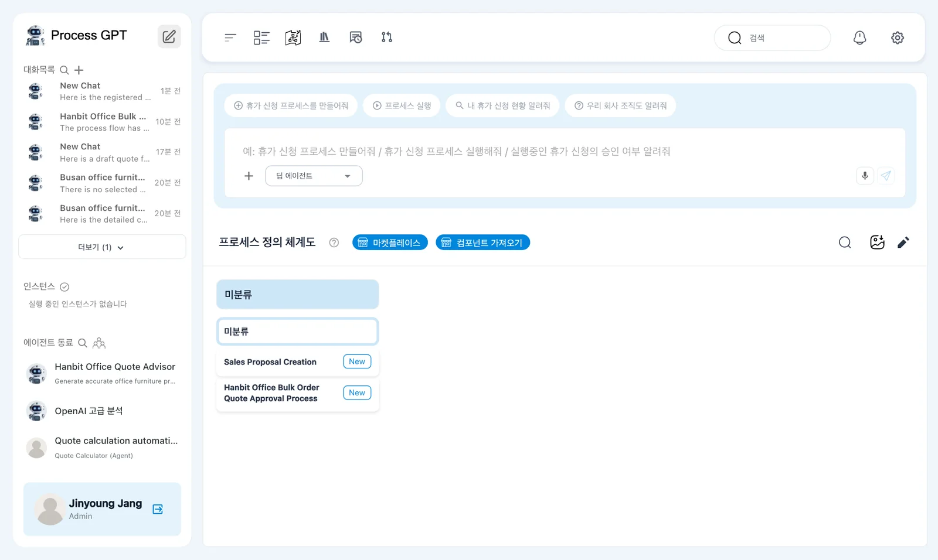Expand 더보기 (1) conversations

(x=102, y=247)
